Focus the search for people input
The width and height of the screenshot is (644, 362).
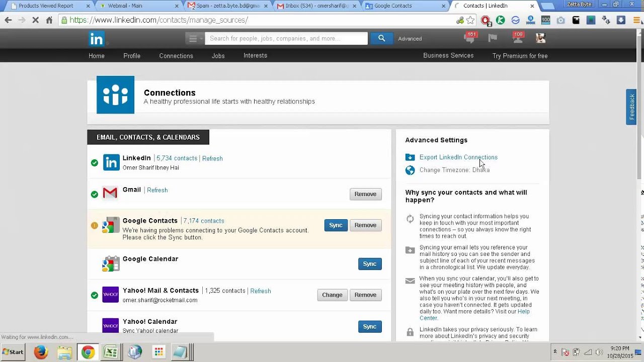[x=286, y=38]
